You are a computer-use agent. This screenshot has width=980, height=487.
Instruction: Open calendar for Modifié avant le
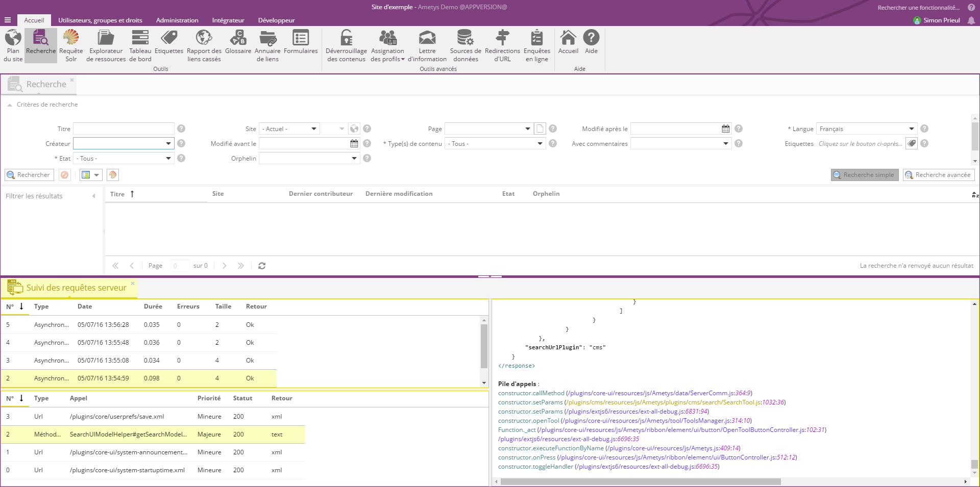click(x=354, y=144)
